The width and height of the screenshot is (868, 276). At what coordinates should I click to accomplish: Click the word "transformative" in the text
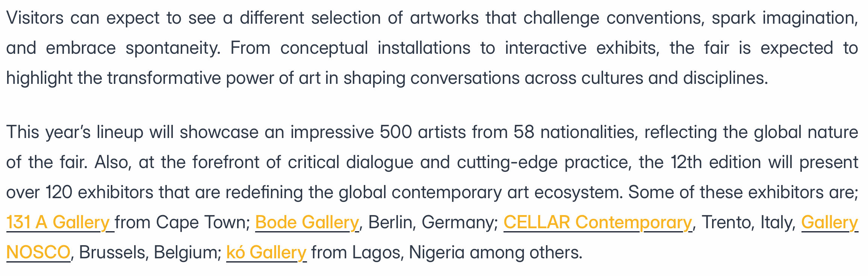coord(164,78)
